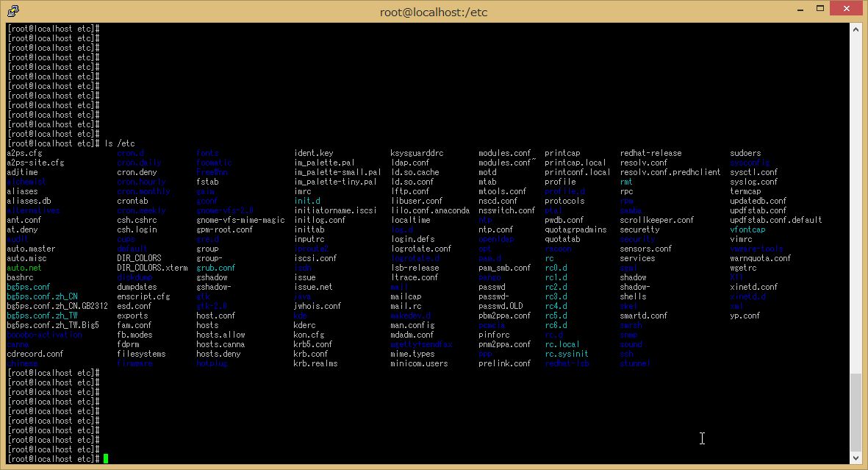Click the rc.sysinit entry
The height and width of the screenshot is (470, 868).
(x=567, y=354)
